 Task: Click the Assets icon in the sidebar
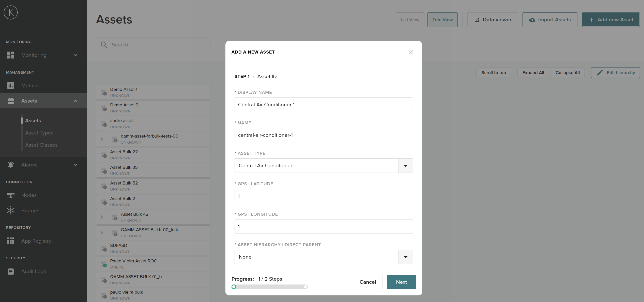click(10, 101)
